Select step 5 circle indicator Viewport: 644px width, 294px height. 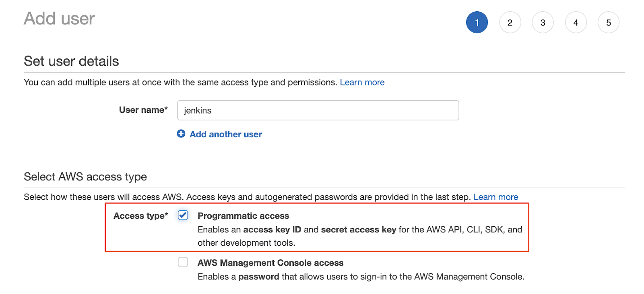609,23
